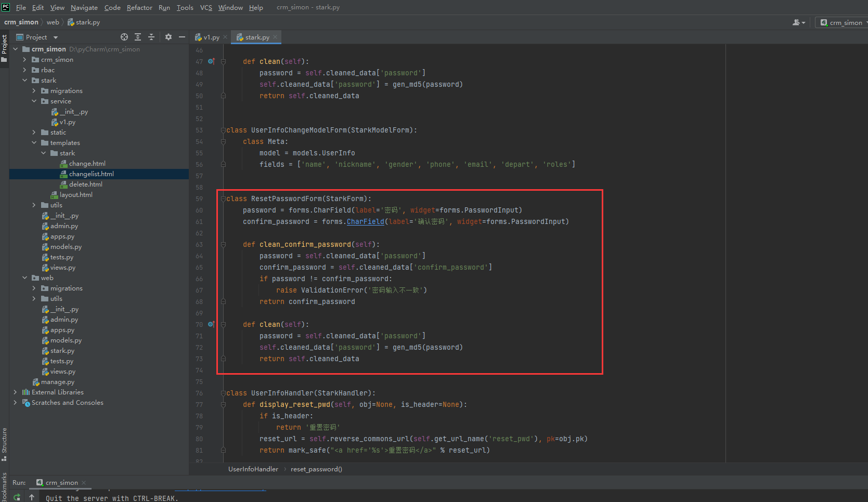
Task: Click the up arrow in the Run console
Action: point(32,497)
